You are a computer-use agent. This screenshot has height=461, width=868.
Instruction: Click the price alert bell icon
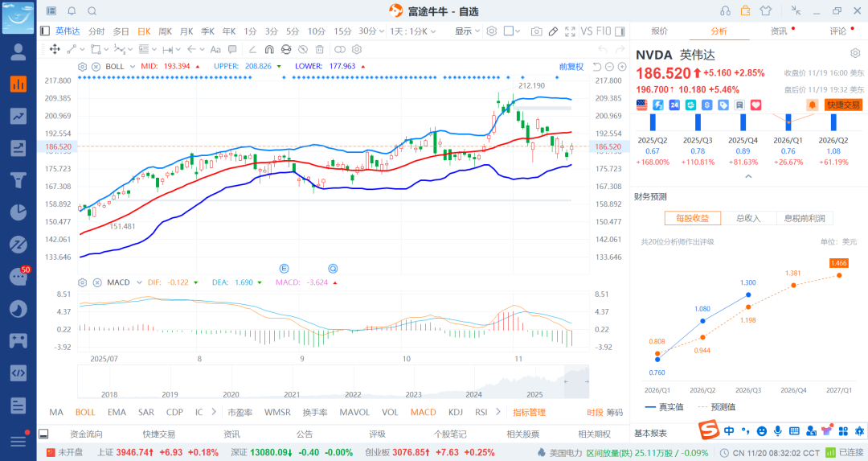pos(812,105)
